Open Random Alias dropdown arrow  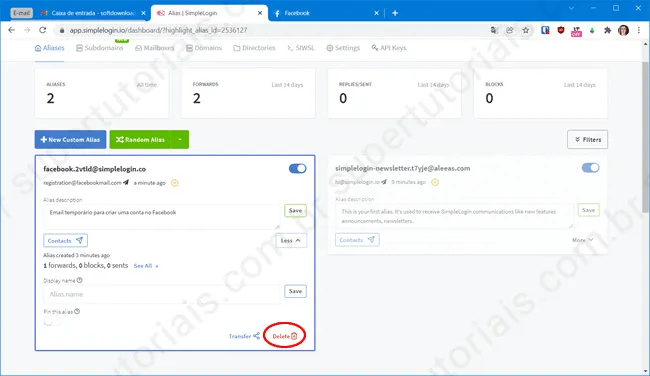click(x=180, y=139)
